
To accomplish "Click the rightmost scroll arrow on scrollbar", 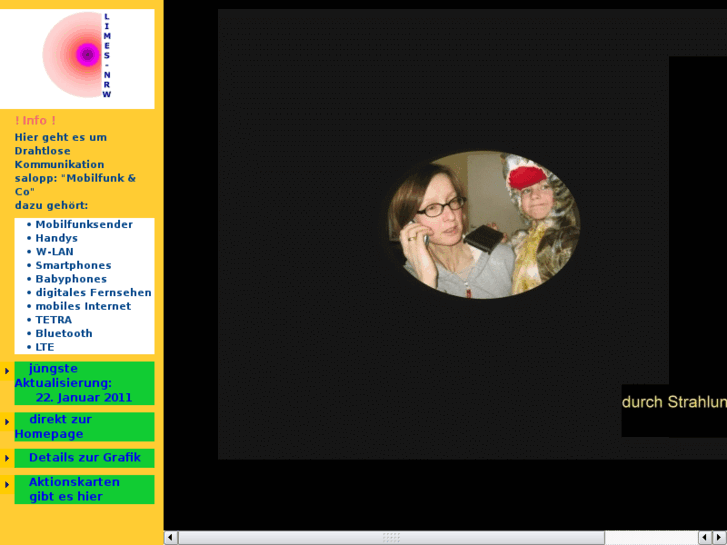I will pyautogui.click(x=719, y=537).
